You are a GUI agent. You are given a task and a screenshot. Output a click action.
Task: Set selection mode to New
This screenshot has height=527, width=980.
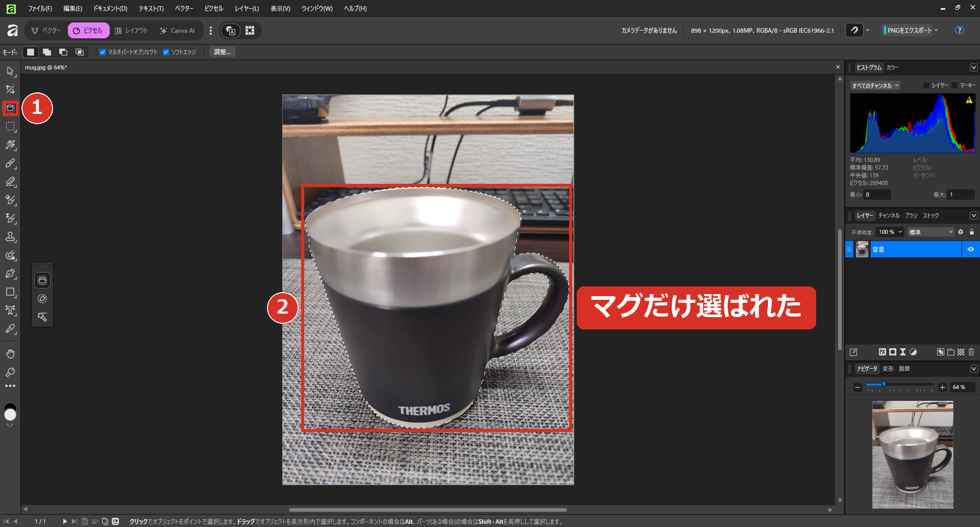tap(31, 52)
